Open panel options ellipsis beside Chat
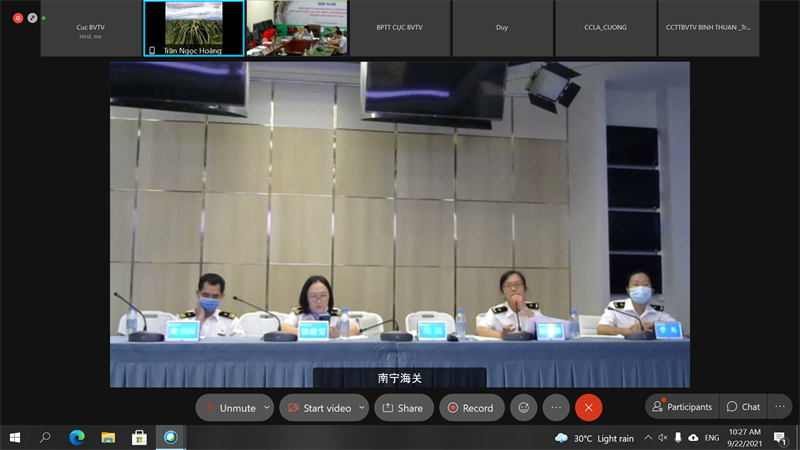The image size is (800, 450). pyautogui.click(x=780, y=407)
